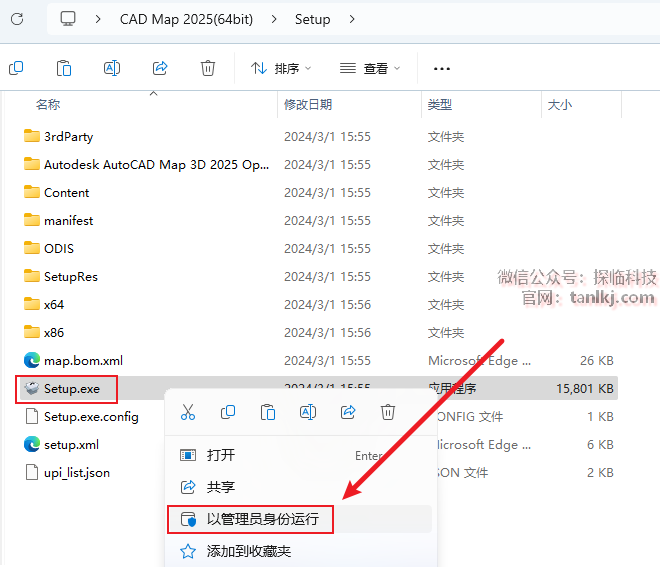Select the map.bom.xml file name
Viewport: 660px width, 567px height.
click(83, 360)
